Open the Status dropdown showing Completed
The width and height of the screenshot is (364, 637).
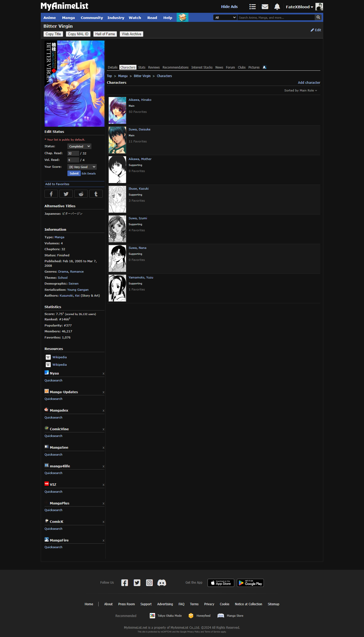[x=79, y=146]
